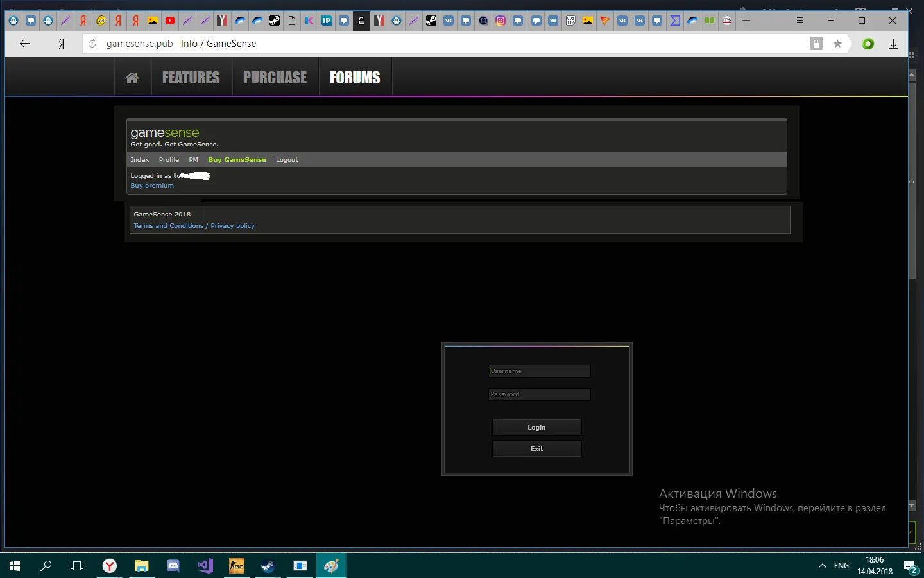Switch to the blue sigma icon tab

[x=675, y=21]
